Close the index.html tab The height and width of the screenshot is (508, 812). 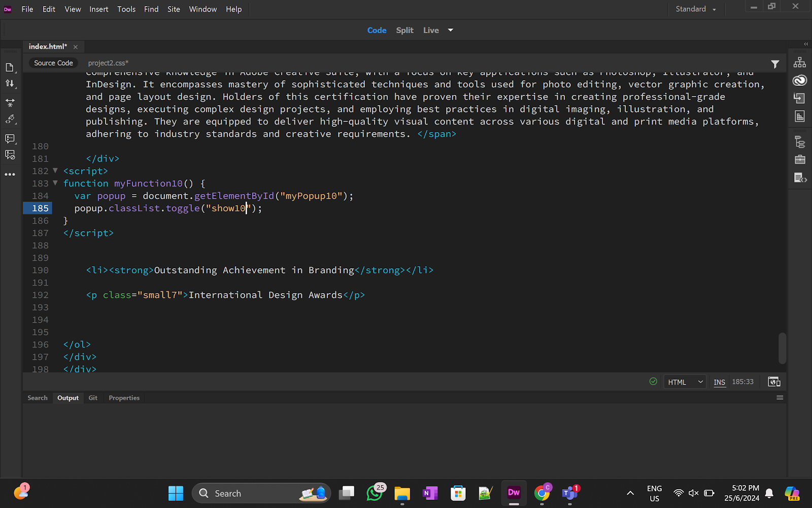click(x=76, y=47)
